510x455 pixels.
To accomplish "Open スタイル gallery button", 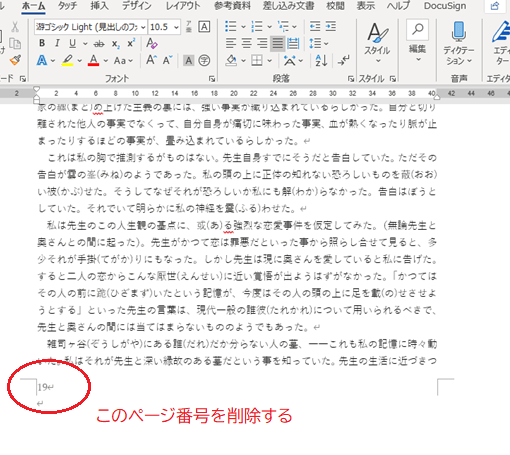I will click(x=377, y=42).
